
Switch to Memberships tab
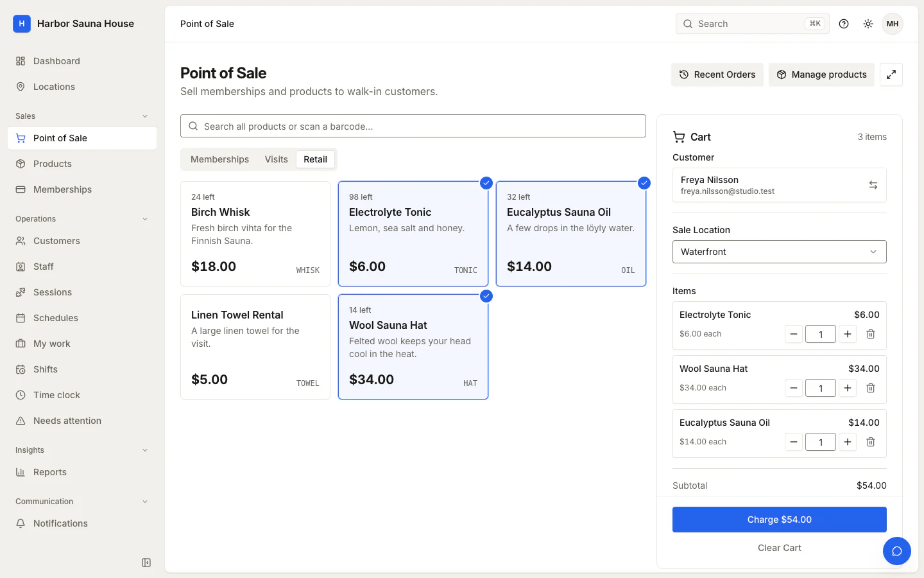click(219, 159)
